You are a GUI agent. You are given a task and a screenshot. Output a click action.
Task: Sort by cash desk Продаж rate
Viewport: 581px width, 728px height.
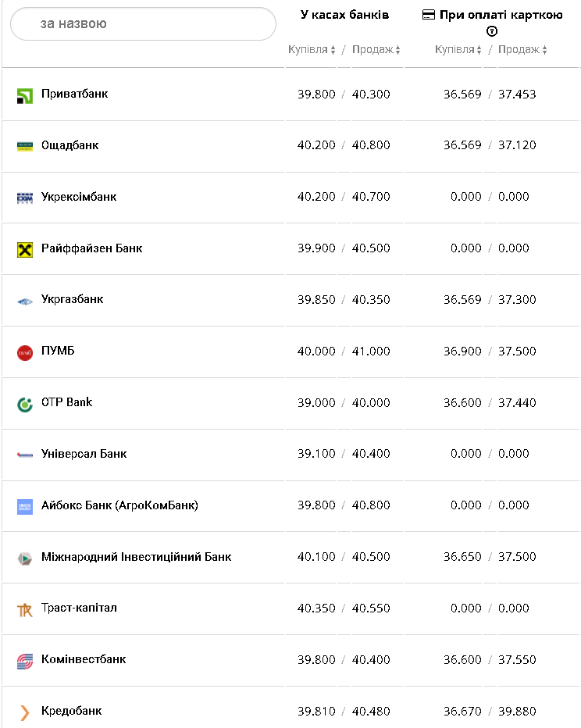(376, 50)
